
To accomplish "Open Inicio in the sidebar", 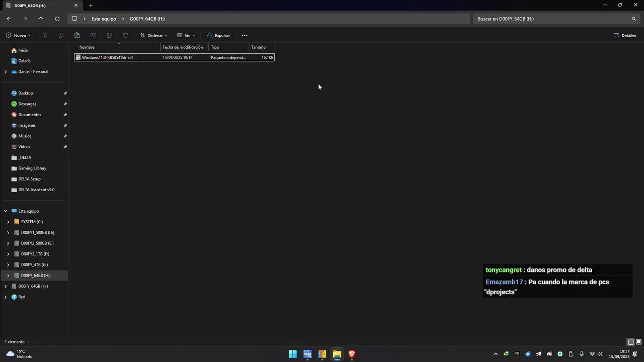I will coord(23,50).
